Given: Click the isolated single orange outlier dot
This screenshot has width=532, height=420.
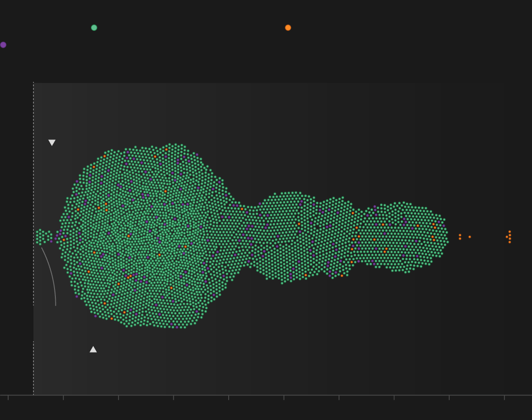Looking at the screenshot, I should (x=470, y=237).
